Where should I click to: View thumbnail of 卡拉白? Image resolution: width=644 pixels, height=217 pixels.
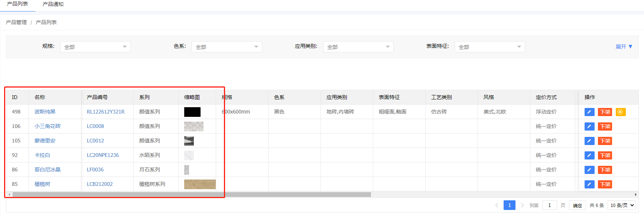point(189,155)
